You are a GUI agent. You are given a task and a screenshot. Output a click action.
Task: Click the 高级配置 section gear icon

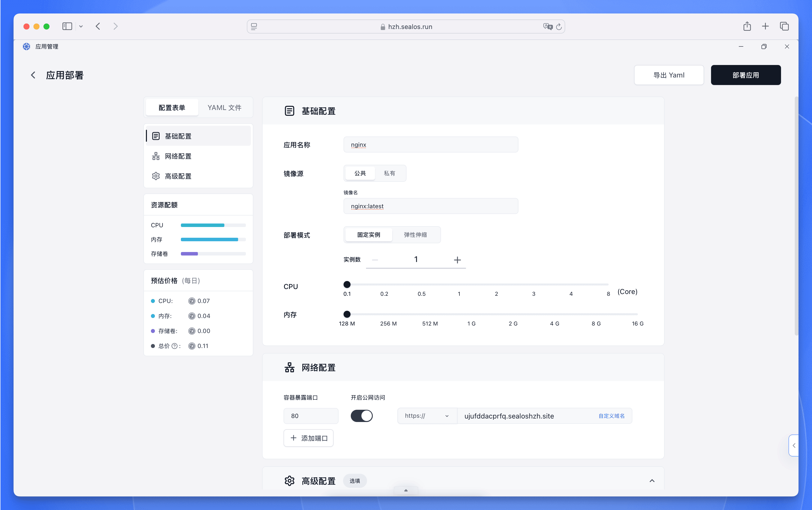pos(290,481)
